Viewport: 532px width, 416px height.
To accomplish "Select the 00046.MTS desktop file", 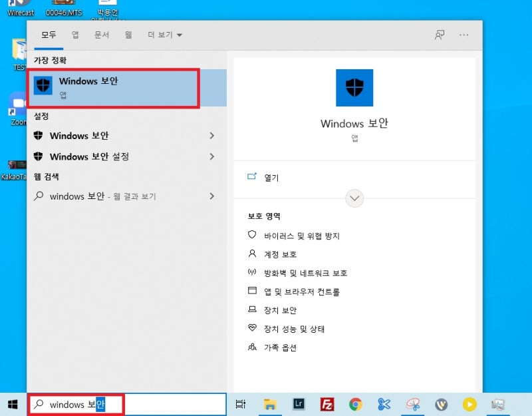I will (x=64, y=8).
